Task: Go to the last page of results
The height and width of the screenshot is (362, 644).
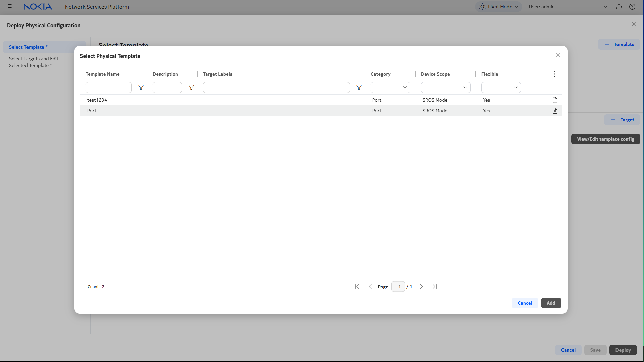Action: (435, 287)
